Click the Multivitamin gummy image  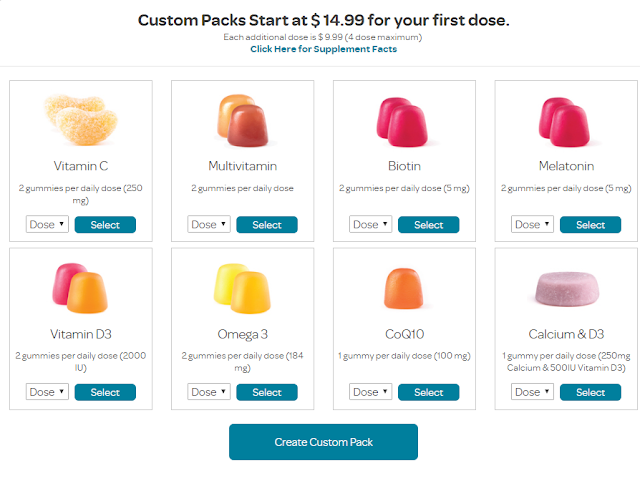coord(242,118)
